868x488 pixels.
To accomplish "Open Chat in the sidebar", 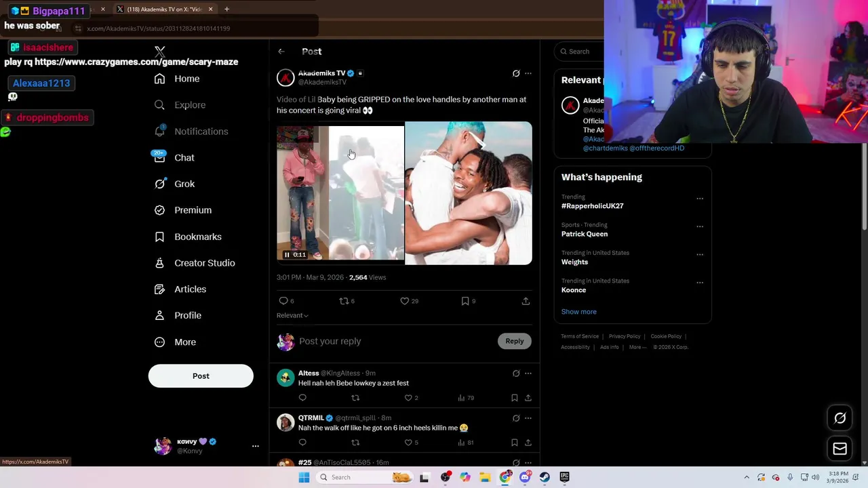I will (174, 158).
